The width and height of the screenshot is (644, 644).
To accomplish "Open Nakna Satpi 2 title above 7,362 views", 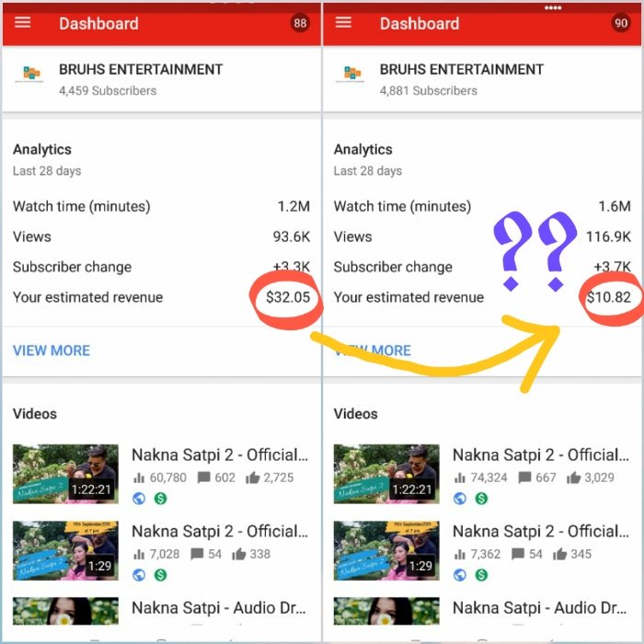I will [541, 532].
